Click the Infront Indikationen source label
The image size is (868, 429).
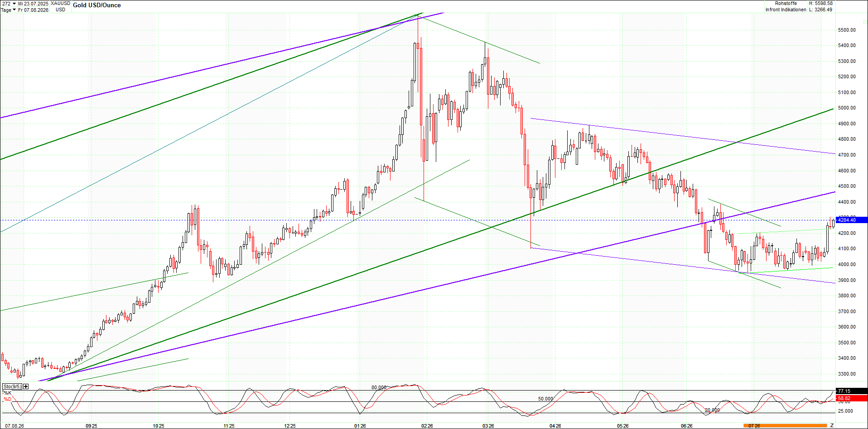pos(786,10)
